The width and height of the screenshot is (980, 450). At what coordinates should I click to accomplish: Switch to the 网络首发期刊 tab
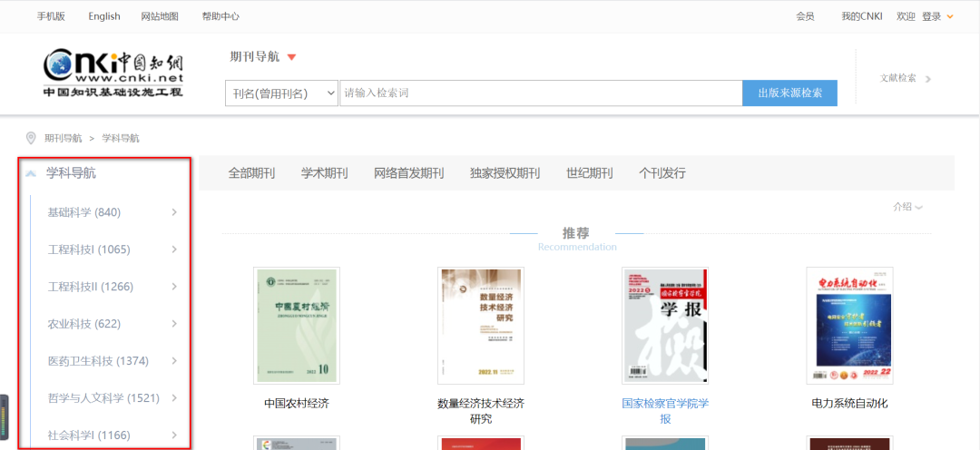(408, 173)
